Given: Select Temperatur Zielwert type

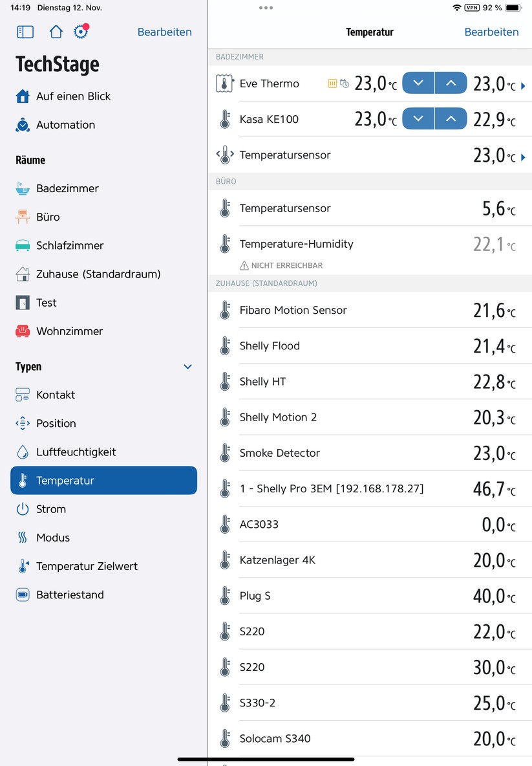Looking at the screenshot, I should click(x=87, y=566).
